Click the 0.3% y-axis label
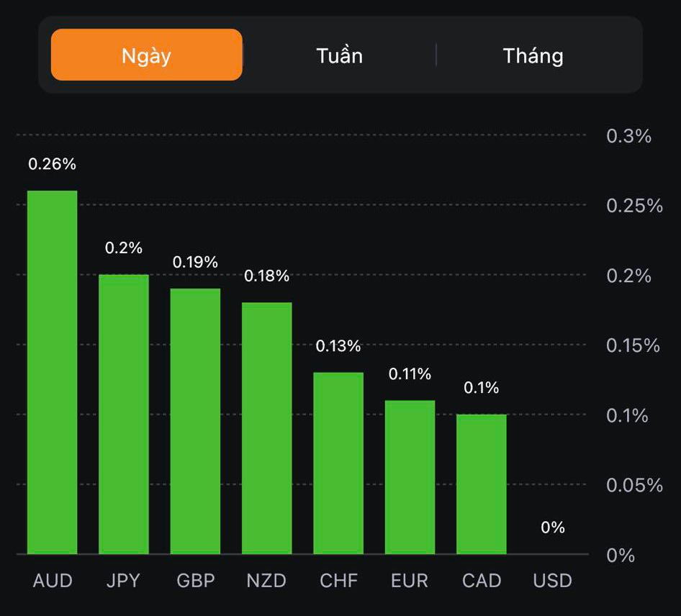This screenshot has width=681, height=616. pos(628,136)
